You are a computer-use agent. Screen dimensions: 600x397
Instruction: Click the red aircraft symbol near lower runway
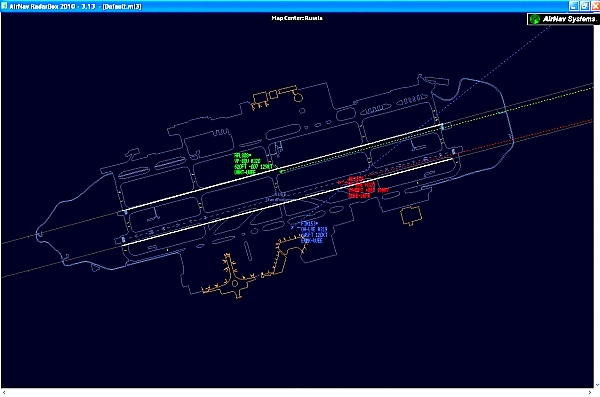click(339, 183)
